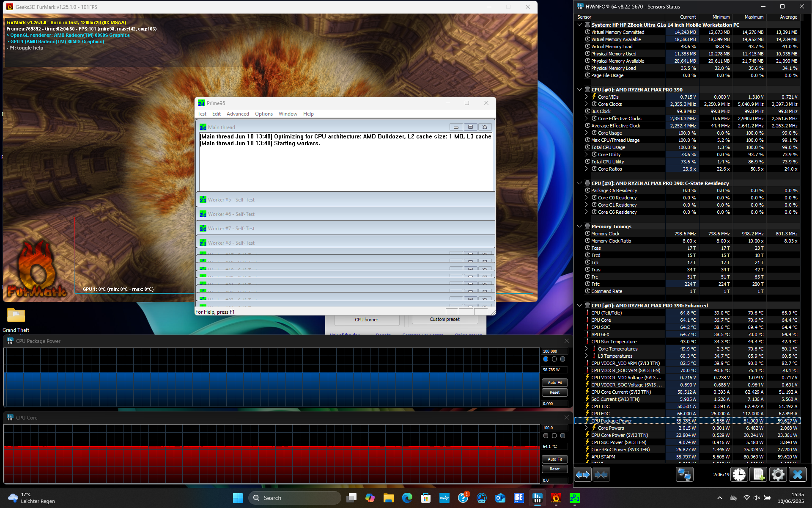Screen dimensions: 812x508
Task: Open HWiNFO remote monitoring computers icon
Action: (x=684, y=475)
